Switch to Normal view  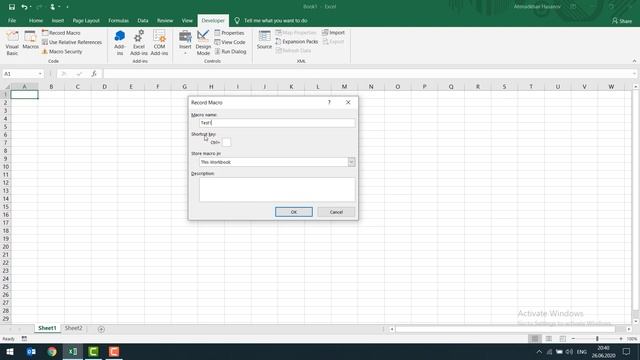tap(535, 338)
